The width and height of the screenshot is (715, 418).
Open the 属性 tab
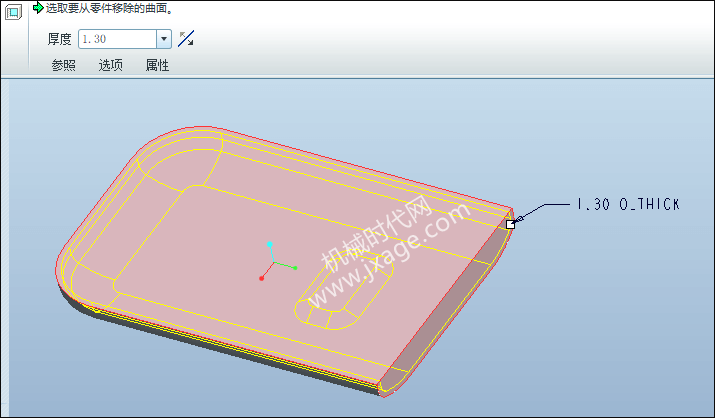tap(157, 65)
